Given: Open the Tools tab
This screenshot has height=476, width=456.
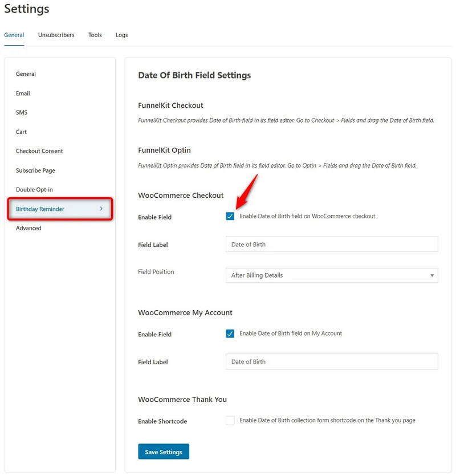Looking at the screenshot, I should [x=95, y=35].
